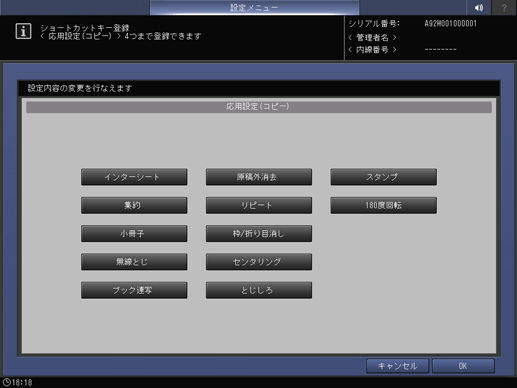Select the 設定メニュー tab
517x388 pixels.
coord(254,7)
